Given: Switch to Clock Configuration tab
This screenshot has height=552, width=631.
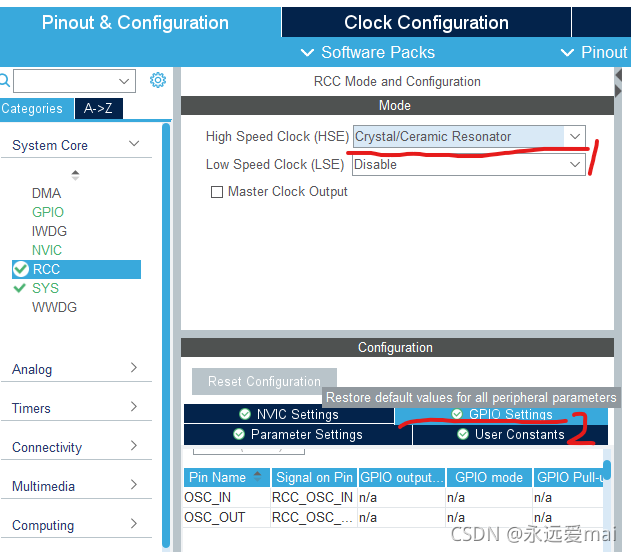Looking at the screenshot, I should point(426,23).
